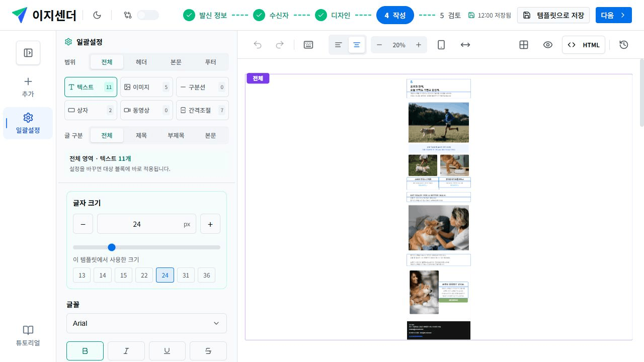644x362 pixels.
Task: Filter by 간격조절 block type
Action: pos(202,110)
